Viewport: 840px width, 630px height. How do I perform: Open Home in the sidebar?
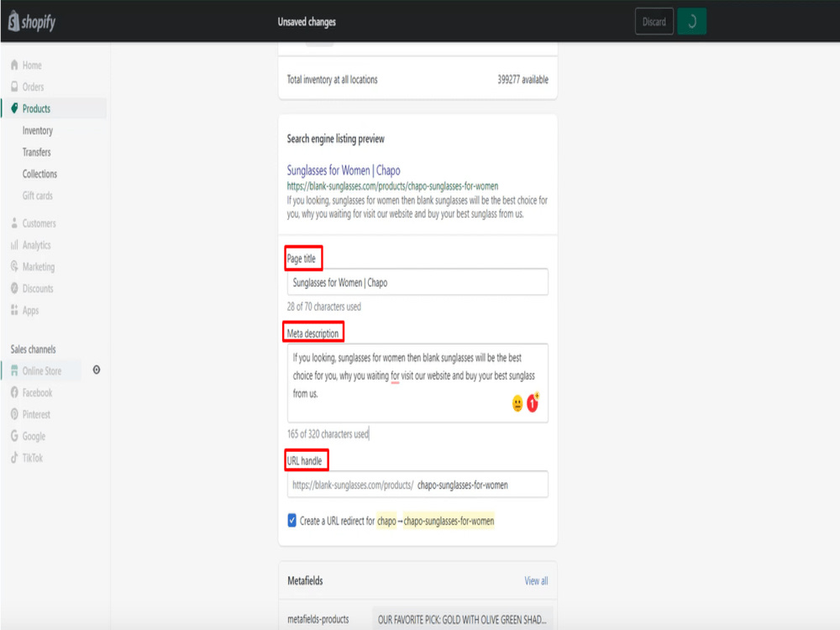point(32,65)
